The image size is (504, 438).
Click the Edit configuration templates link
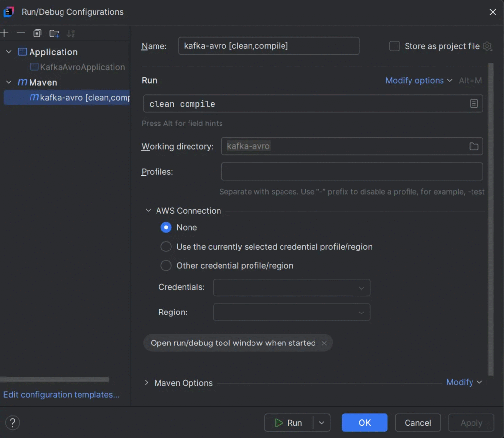62,395
